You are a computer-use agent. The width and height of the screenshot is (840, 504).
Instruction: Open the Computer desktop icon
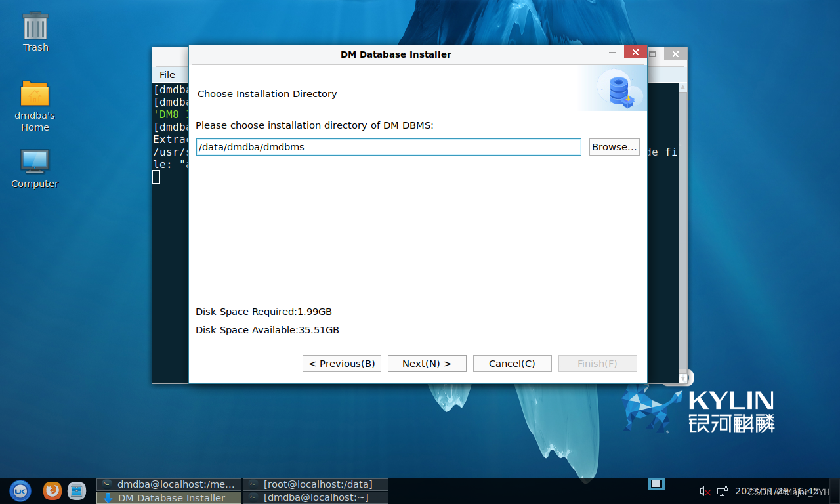(35, 168)
